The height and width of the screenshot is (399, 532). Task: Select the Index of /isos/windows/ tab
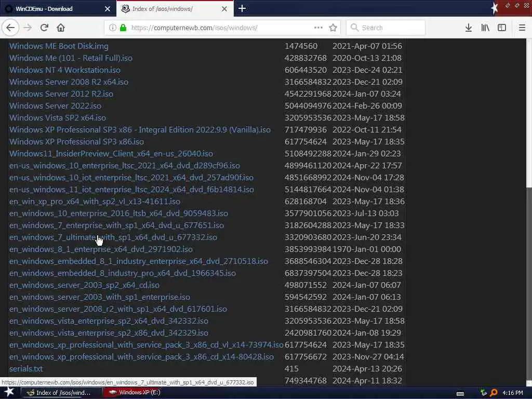coord(175,9)
